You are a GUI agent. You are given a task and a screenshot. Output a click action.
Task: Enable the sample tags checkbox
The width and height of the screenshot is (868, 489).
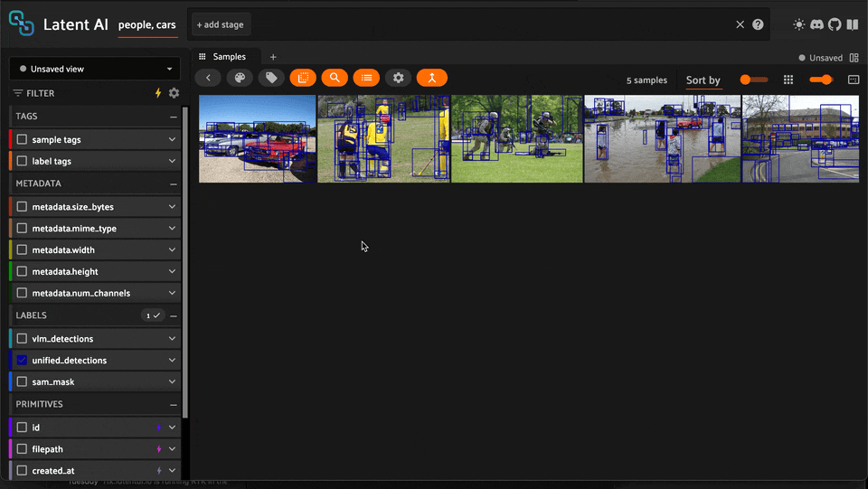click(x=22, y=139)
